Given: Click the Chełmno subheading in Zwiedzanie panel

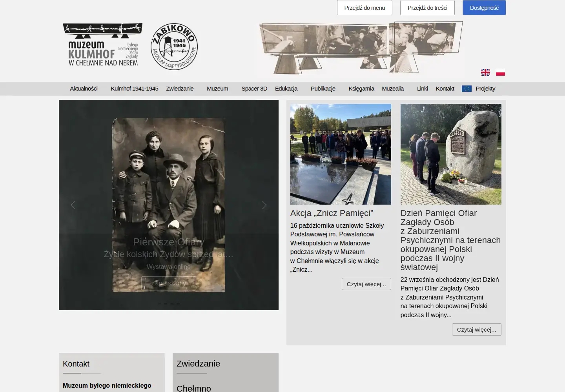Looking at the screenshot, I should point(194,388).
